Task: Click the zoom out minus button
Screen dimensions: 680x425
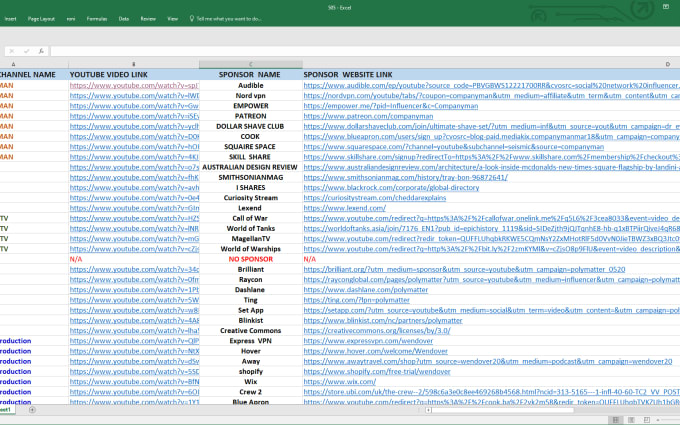Action: tap(659, 420)
